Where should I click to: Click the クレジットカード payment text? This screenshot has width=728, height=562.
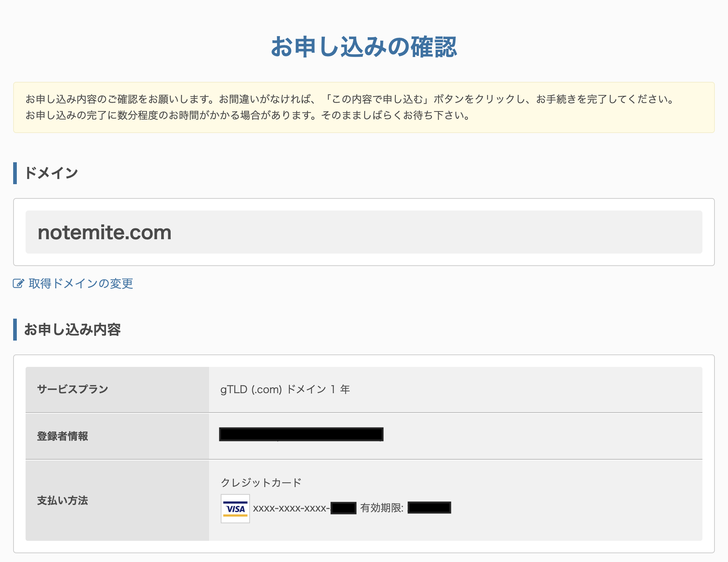click(261, 483)
